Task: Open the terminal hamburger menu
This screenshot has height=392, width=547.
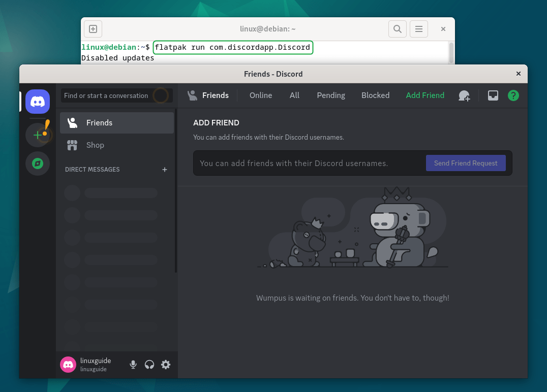Action: coord(418,29)
